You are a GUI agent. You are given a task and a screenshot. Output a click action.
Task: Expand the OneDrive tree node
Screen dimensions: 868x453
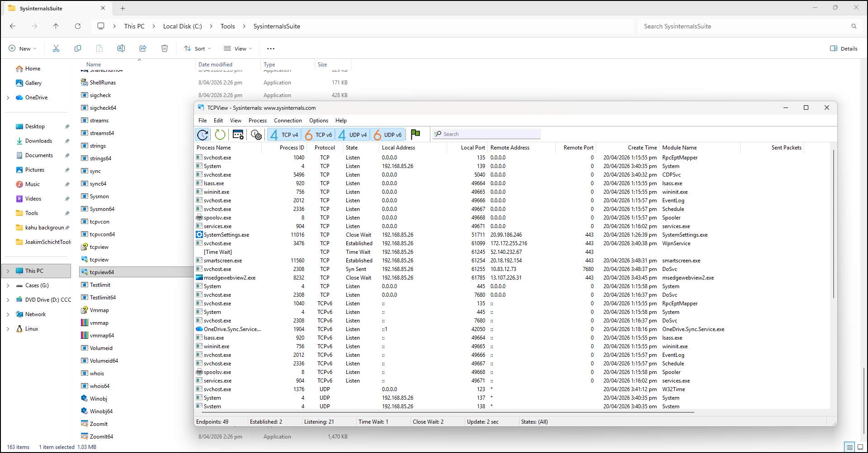tap(8, 98)
